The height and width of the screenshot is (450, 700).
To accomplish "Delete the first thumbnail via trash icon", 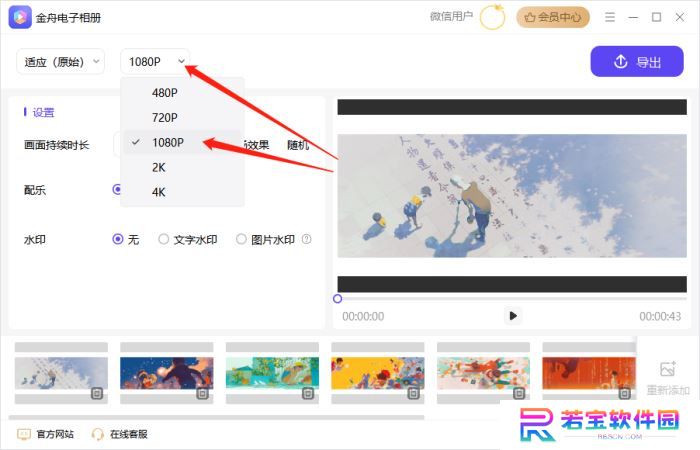I will 97,393.
